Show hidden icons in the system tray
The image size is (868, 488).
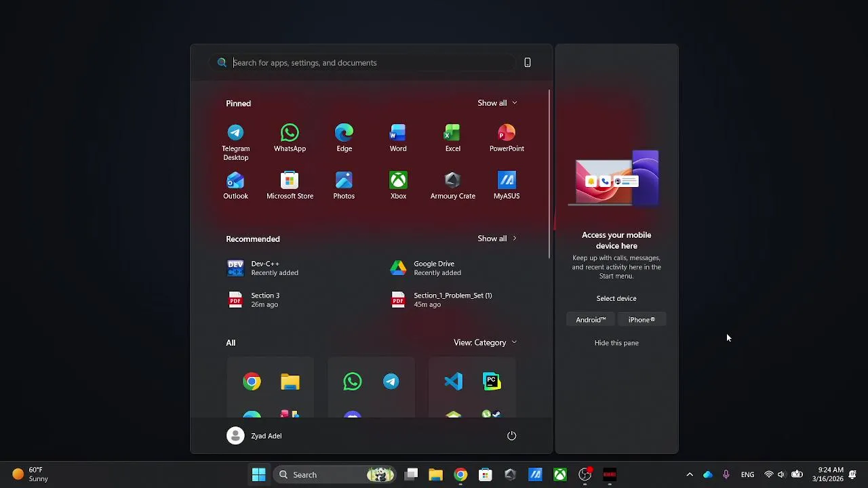coord(690,474)
